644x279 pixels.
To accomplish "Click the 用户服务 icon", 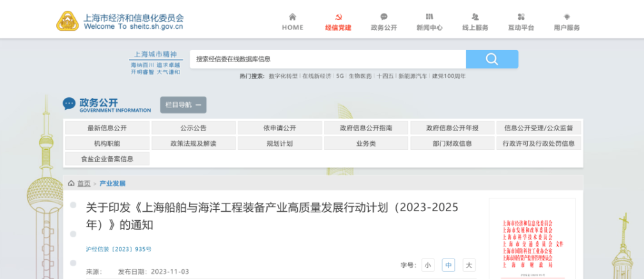I will tap(567, 17).
